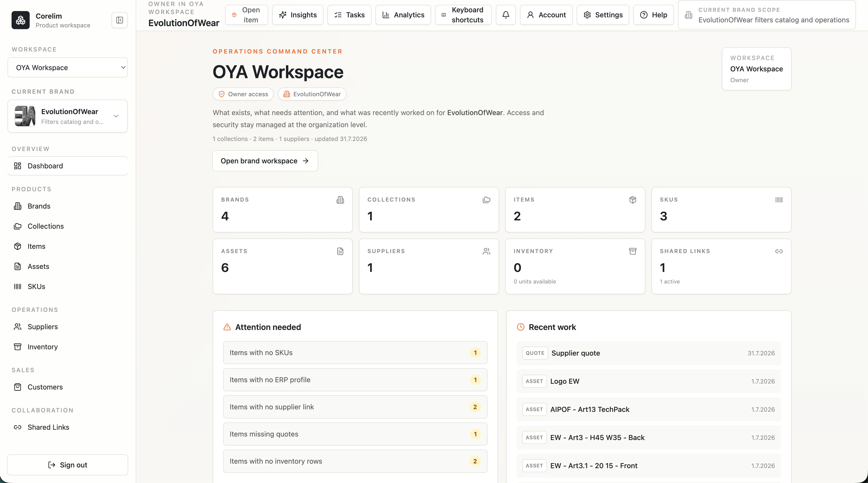Viewport: 868px width, 483px height.
Task: Click the Owner access shield badge
Action: click(x=243, y=94)
